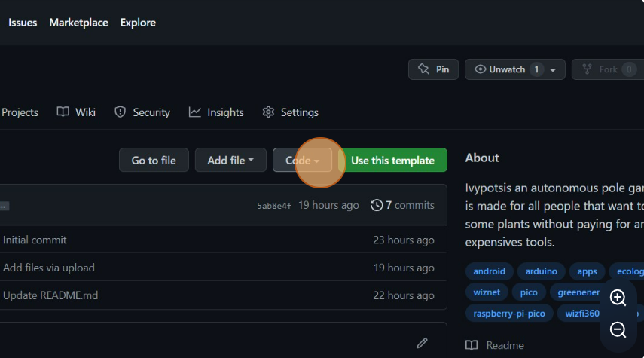This screenshot has width=644, height=358.
Task: Switch to the Projects tab
Action: pyautogui.click(x=20, y=112)
